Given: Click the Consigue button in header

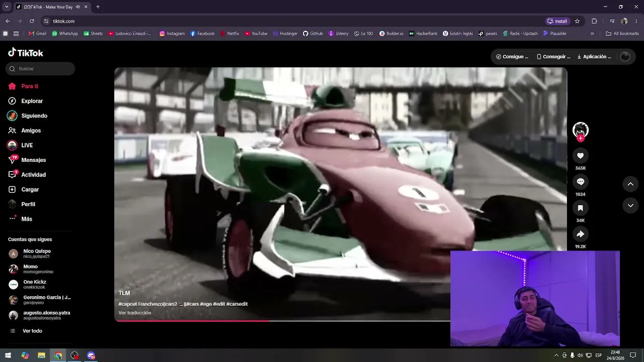Looking at the screenshot, I should [512, 57].
